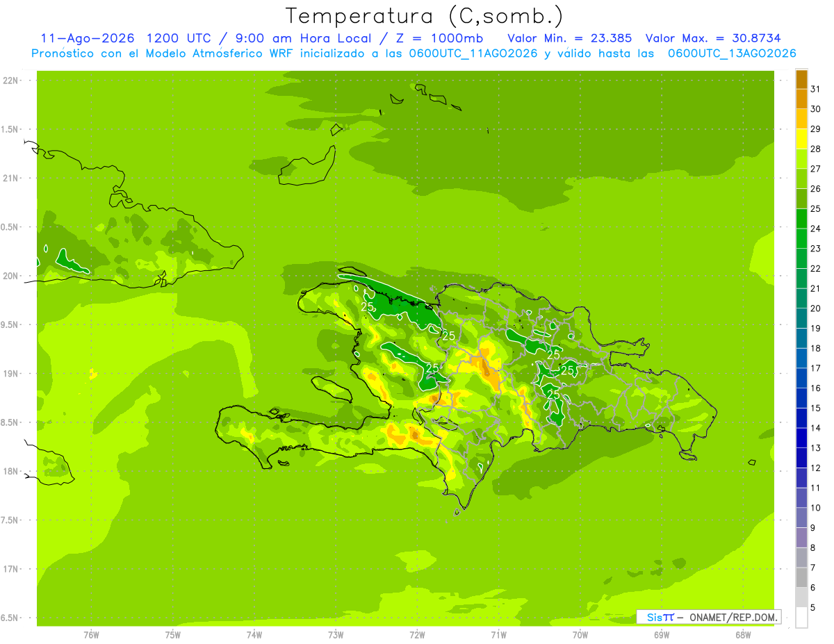Click the legend swatch between 20 and 21

(801, 299)
